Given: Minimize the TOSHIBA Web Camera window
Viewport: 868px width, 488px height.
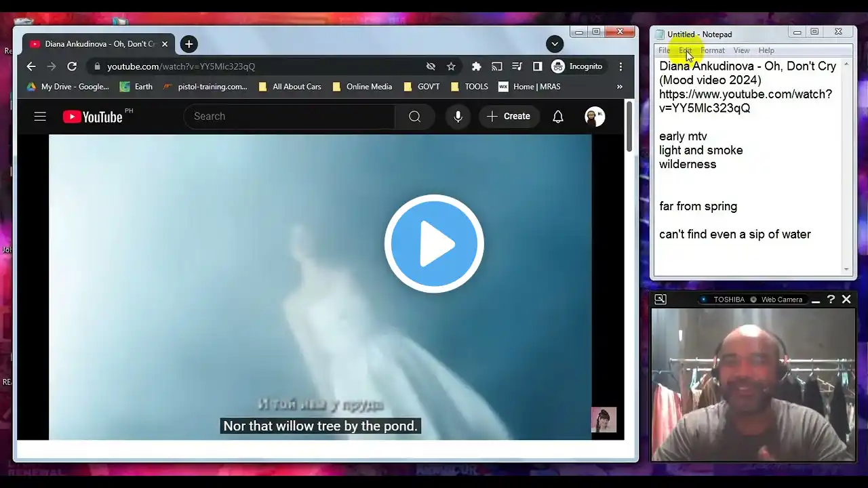Looking at the screenshot, I should [x=816, y=300].
